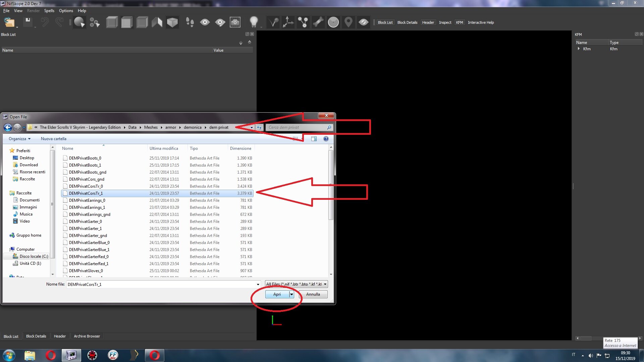Click the footprints walk view icon
Viewport: 644px width, 362px height.
pyautogui.click(x=190, y=22)
